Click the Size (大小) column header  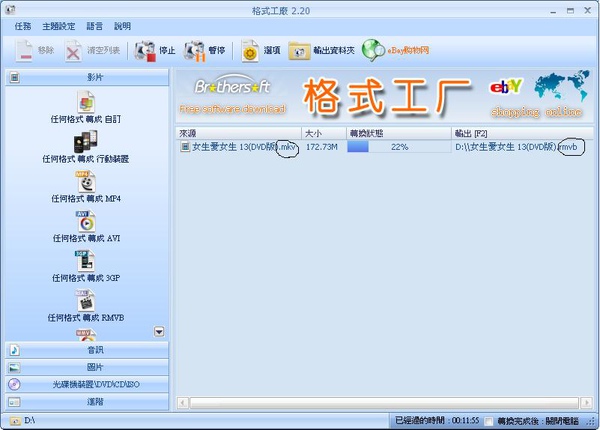click(x=324, y=133)
